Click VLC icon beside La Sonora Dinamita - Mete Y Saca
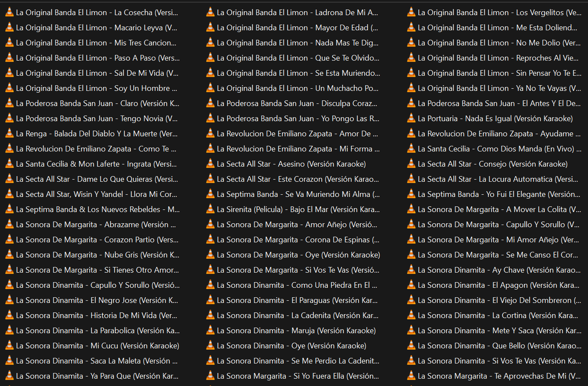588x386 pixels. click(411, 330)
